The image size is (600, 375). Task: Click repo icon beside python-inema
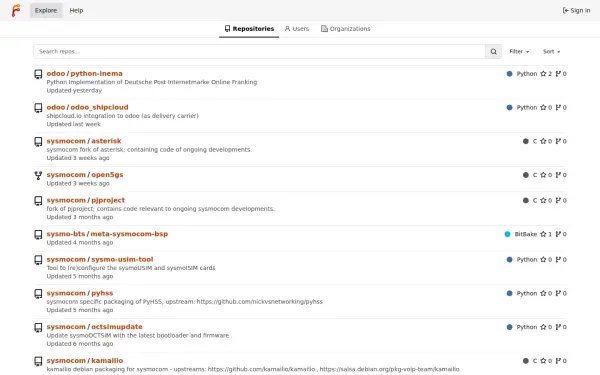[38, 74]
